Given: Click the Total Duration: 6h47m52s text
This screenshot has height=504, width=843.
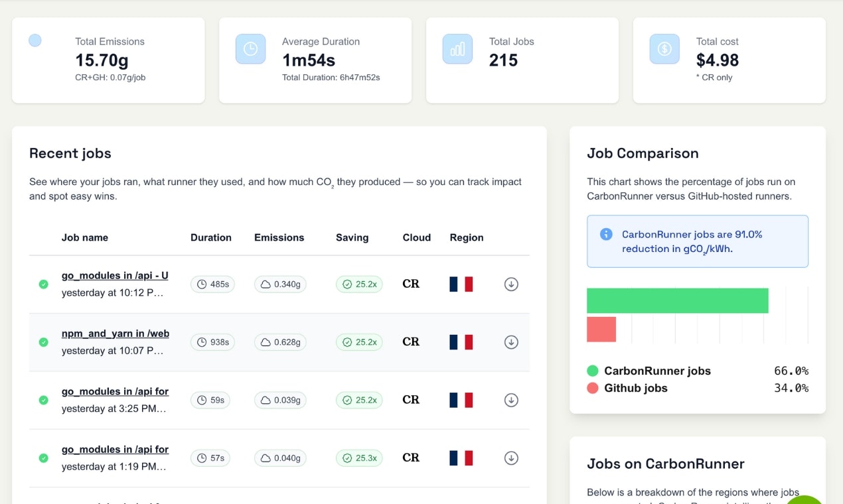Looking at the screenshot, I should point(331,78).
